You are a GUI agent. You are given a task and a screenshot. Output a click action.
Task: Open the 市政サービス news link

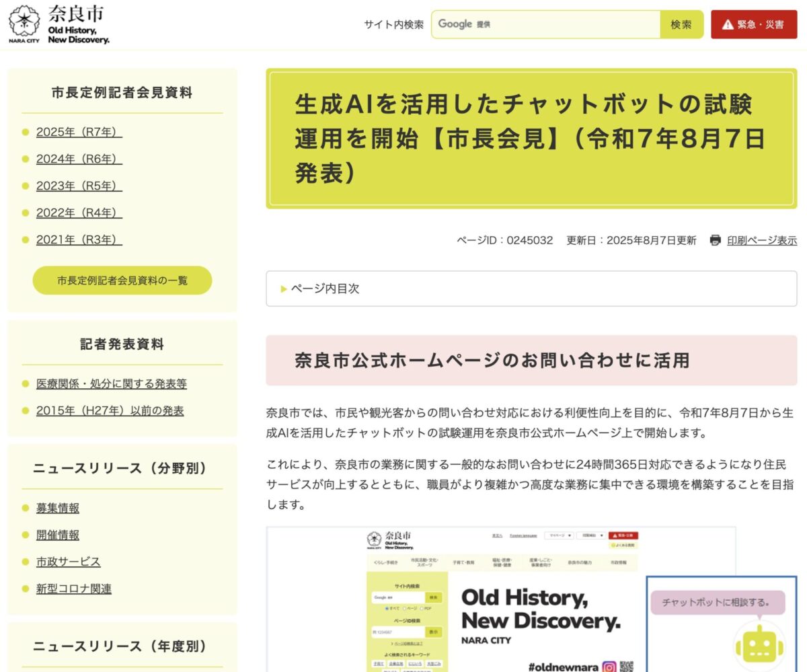69,562
